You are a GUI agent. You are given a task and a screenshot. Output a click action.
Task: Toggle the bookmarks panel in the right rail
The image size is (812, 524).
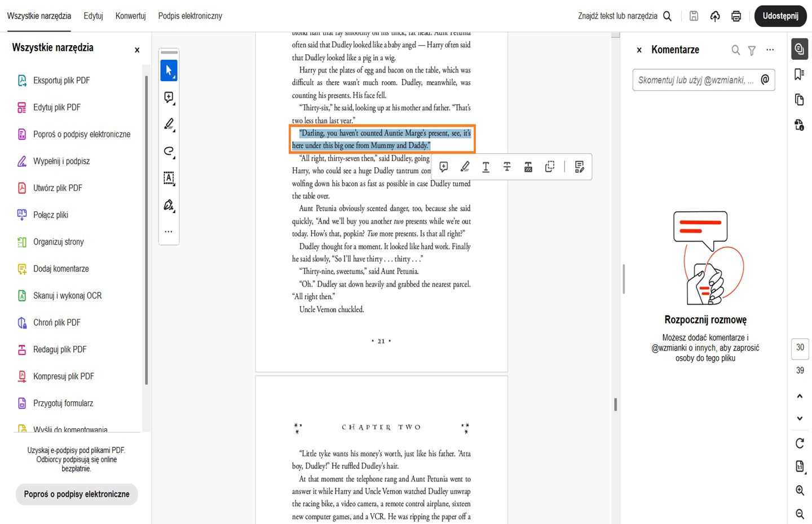point(799,74)
